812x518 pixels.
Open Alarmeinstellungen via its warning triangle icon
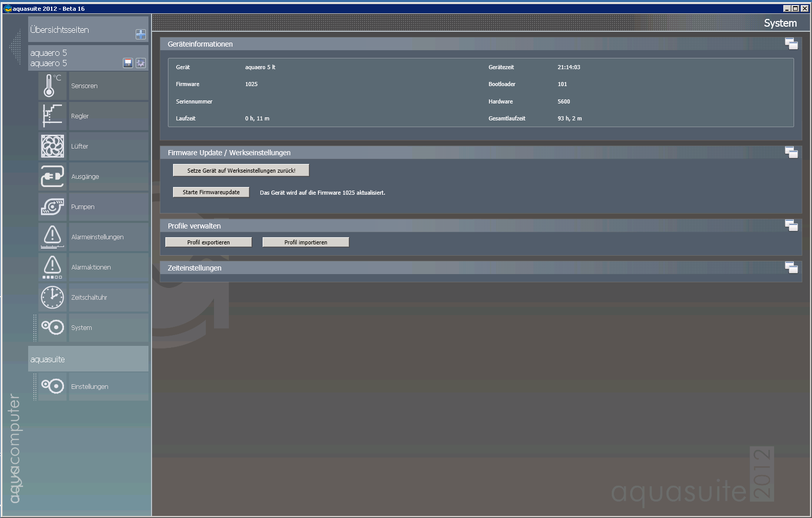(53, 237)
